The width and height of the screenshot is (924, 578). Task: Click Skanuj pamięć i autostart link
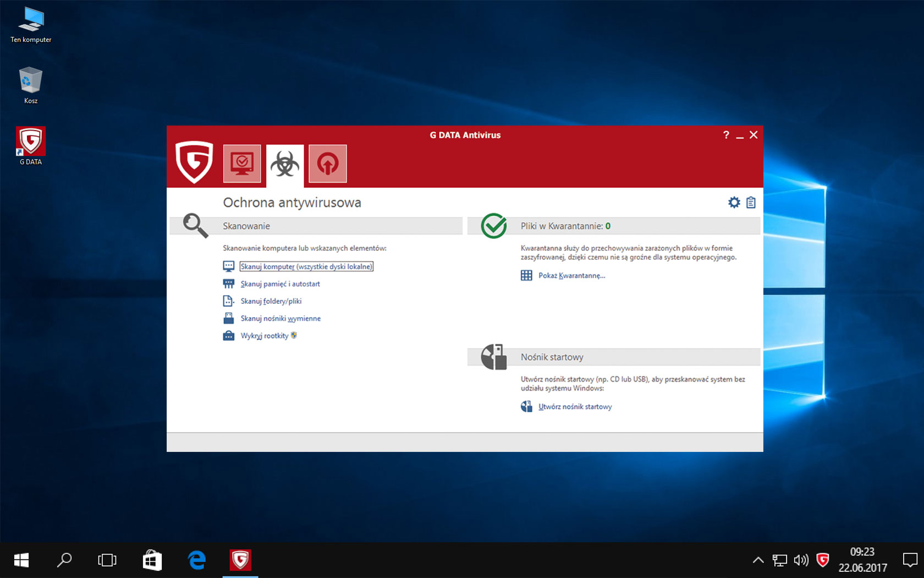point(280,284)
